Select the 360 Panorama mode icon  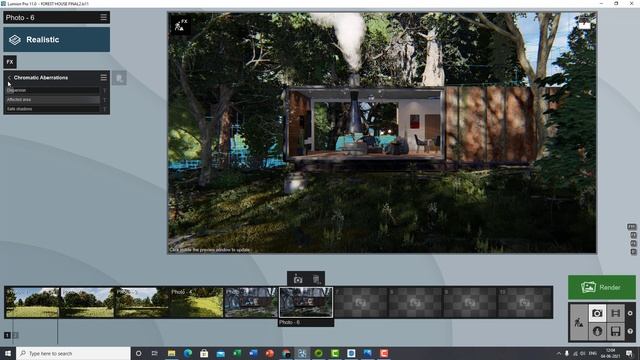click(597, 331)
